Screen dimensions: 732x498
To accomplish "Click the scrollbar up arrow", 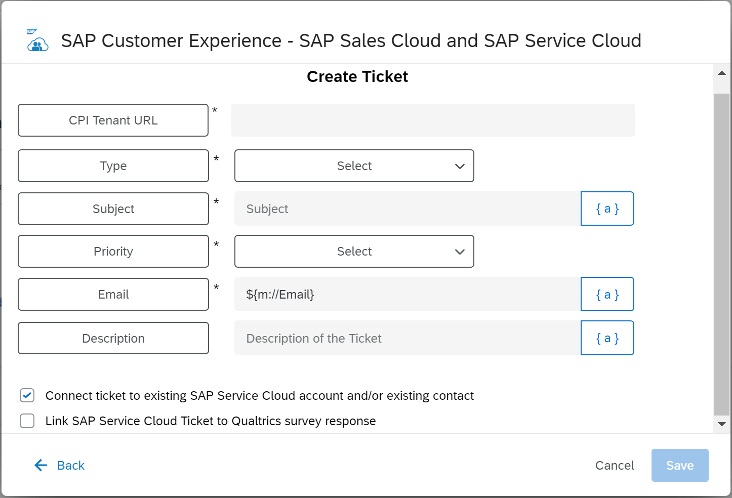I will [x=722, y=73].
